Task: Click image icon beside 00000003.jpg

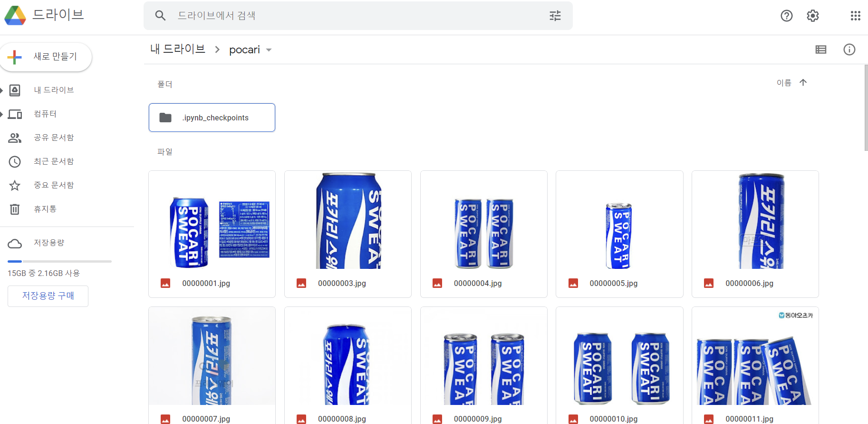Action: click(x=301, y=283)
